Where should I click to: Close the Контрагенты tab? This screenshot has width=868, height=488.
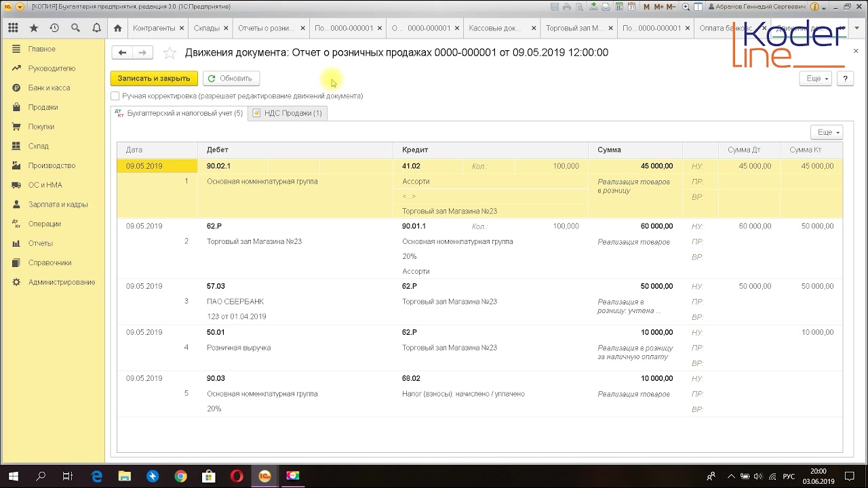pos(182,28)
